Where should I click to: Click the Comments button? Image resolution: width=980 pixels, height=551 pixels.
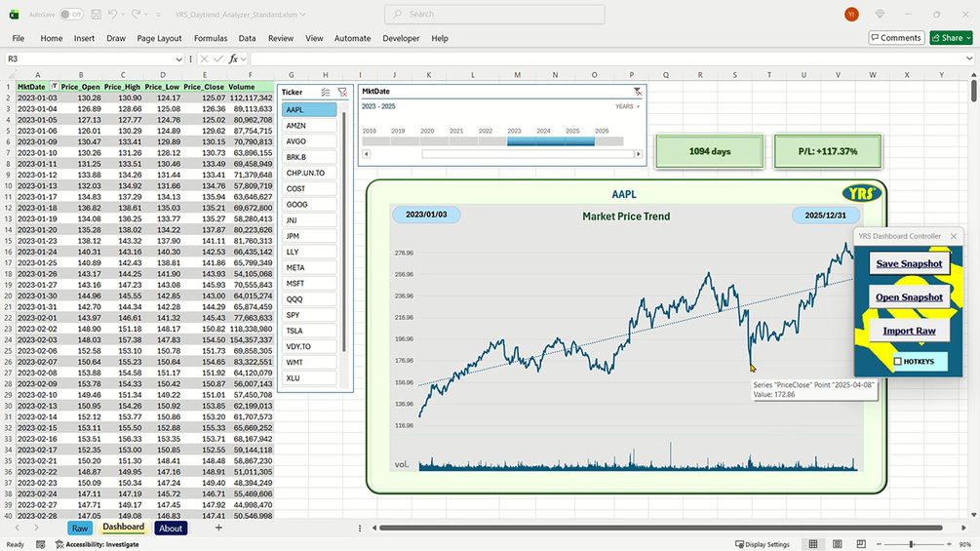[x=896, y=38]
